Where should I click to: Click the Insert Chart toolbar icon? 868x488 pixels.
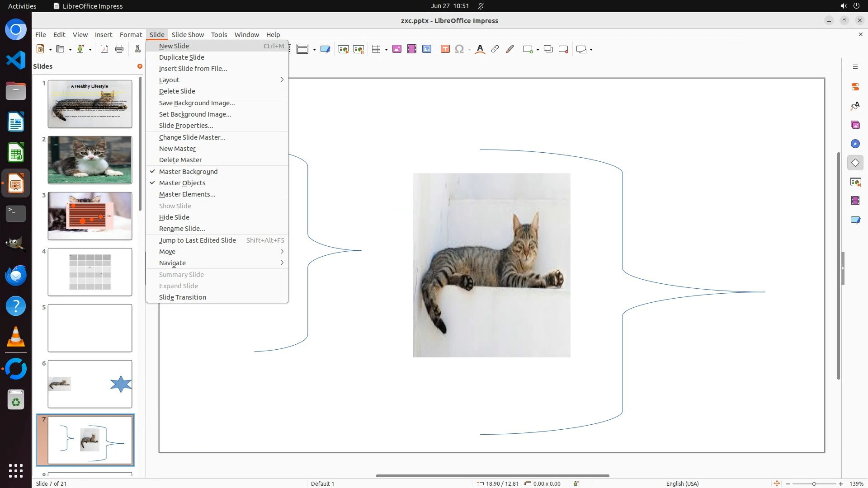[427, 49]
